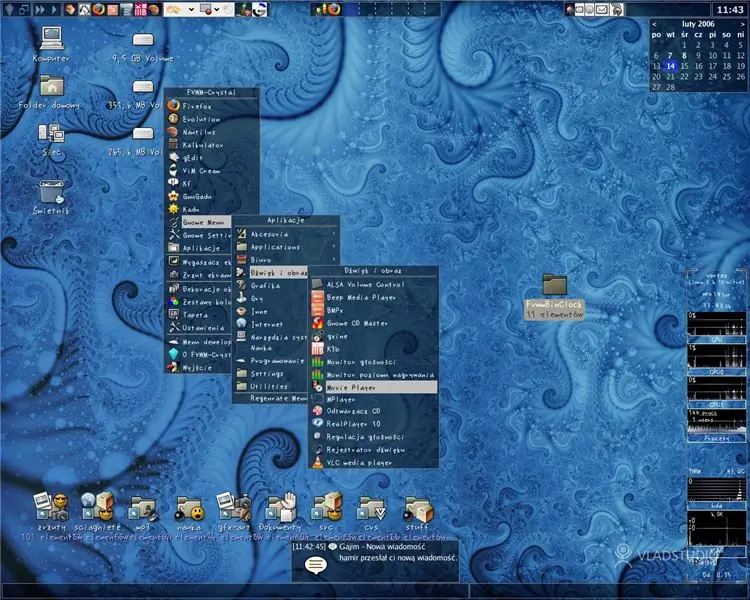750x600 pixels.
Task: Select day 28 in the calendar
Action: (x=670, y=87)
